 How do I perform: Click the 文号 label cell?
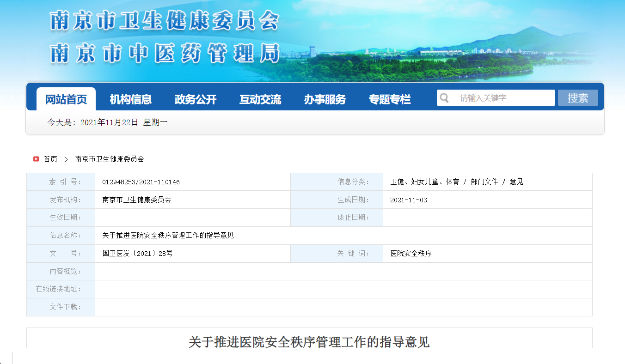[x=61, y=254]
